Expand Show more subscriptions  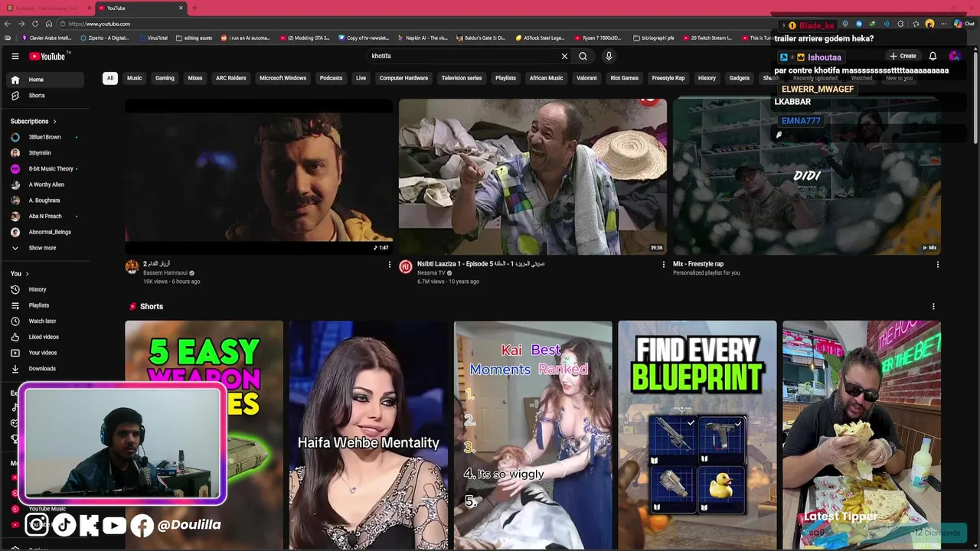[x=46, y=248]
